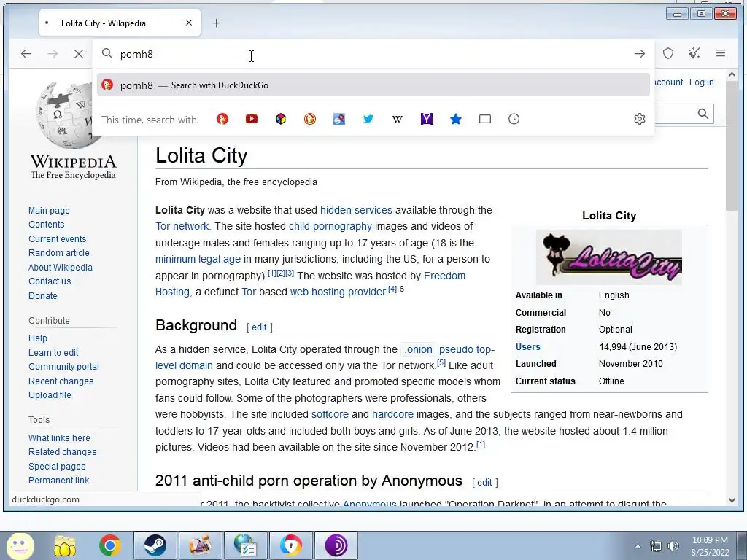Follow the hidden services link

point(356,210)
